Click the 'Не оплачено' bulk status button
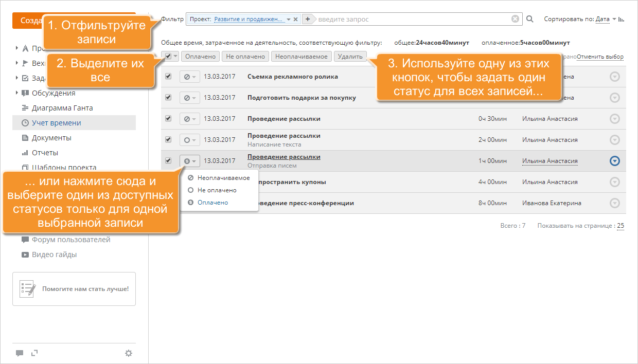 tap(245, 57)
